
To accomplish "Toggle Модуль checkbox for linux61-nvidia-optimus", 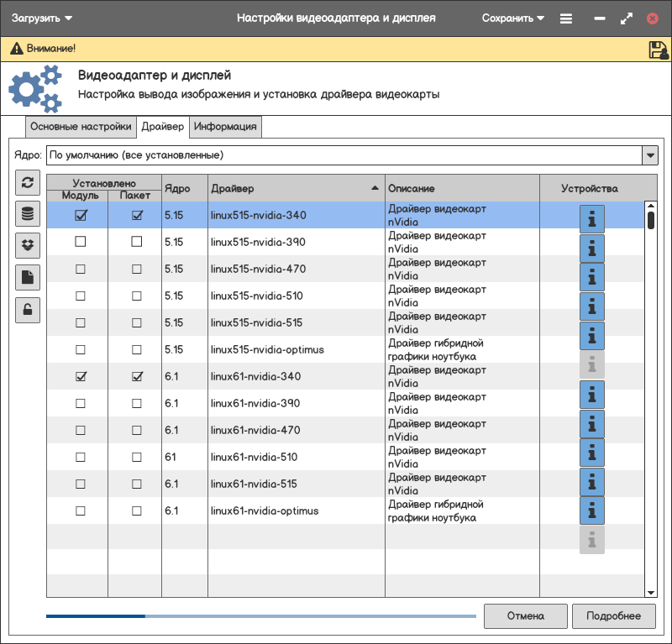I will 81,510.
